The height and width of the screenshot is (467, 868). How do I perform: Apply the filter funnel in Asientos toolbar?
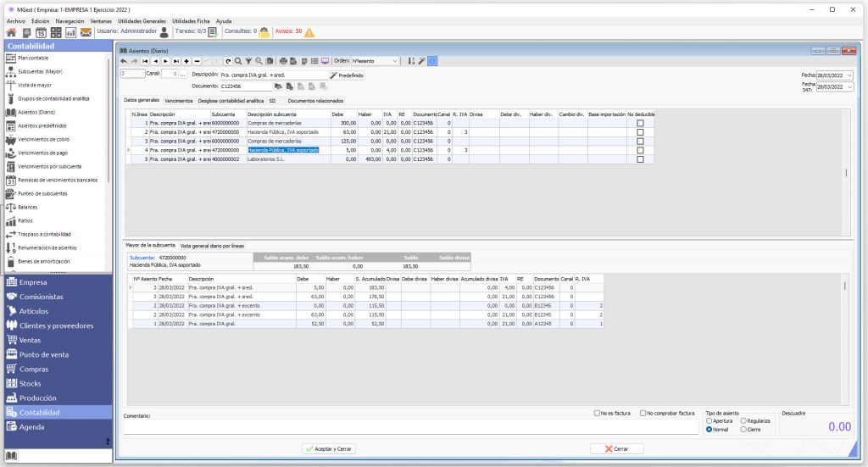tap(248, 61)
